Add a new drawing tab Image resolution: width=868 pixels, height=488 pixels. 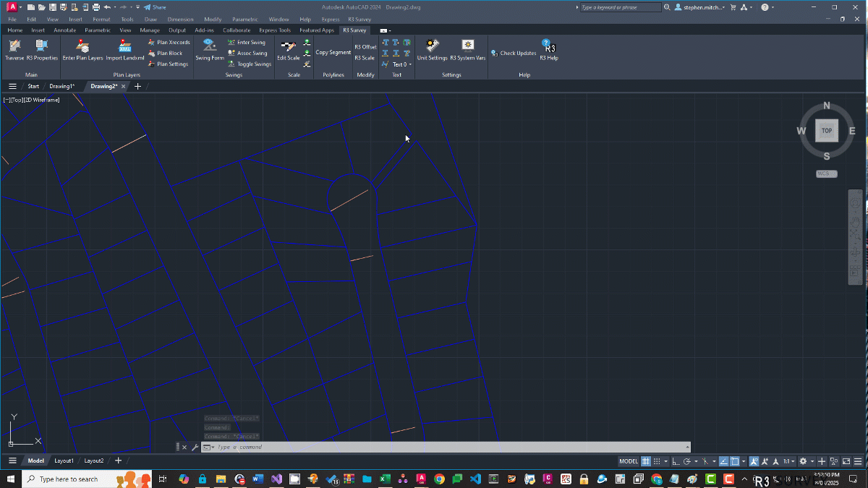tap(137, 86)
